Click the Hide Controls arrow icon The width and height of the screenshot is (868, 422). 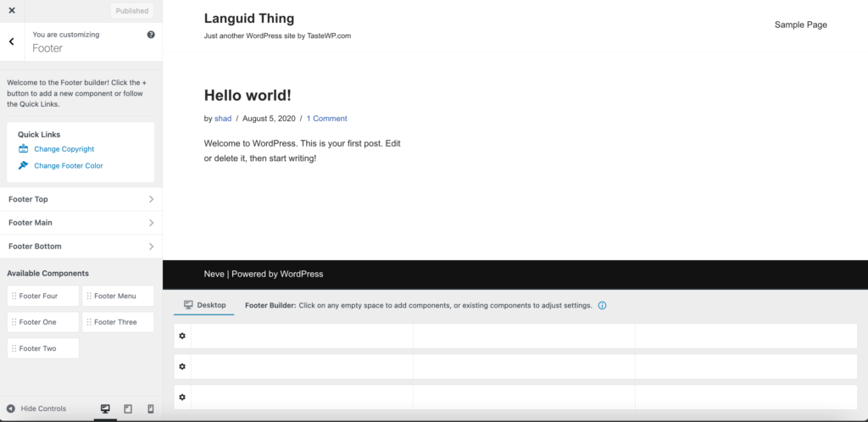click(x=10, y=408)
